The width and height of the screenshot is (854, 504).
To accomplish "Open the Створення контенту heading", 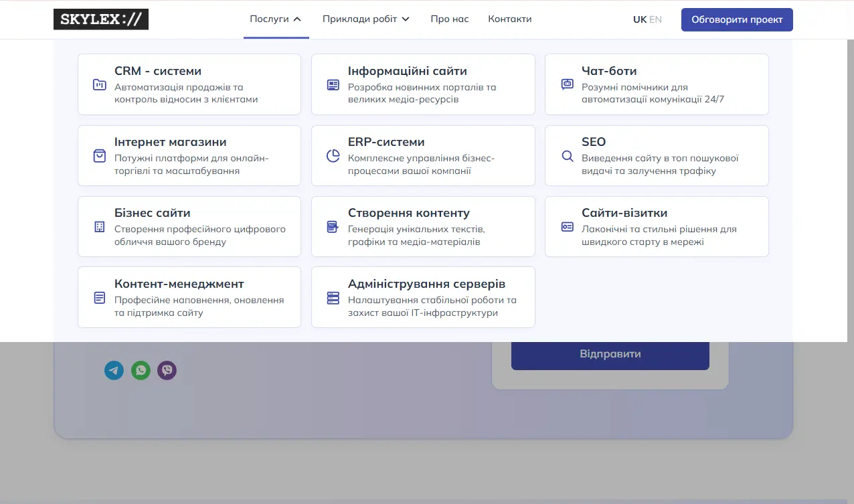I will click(x=409, y=213).
